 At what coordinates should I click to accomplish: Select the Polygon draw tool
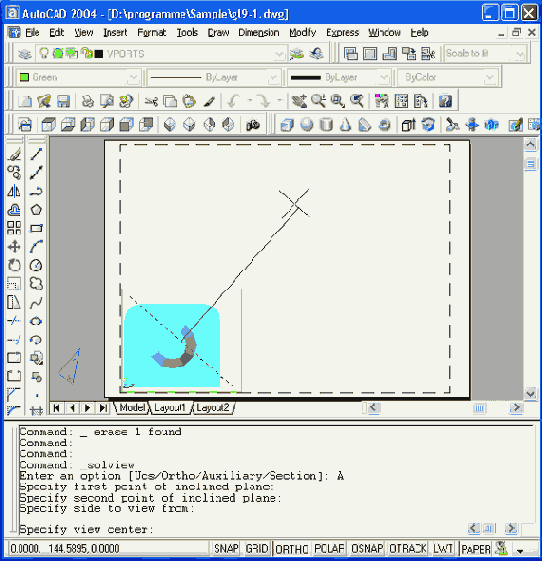point(36,210)
